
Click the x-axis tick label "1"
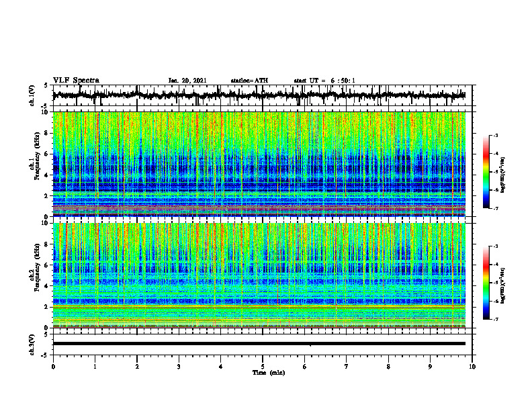(x=95, y=367)
